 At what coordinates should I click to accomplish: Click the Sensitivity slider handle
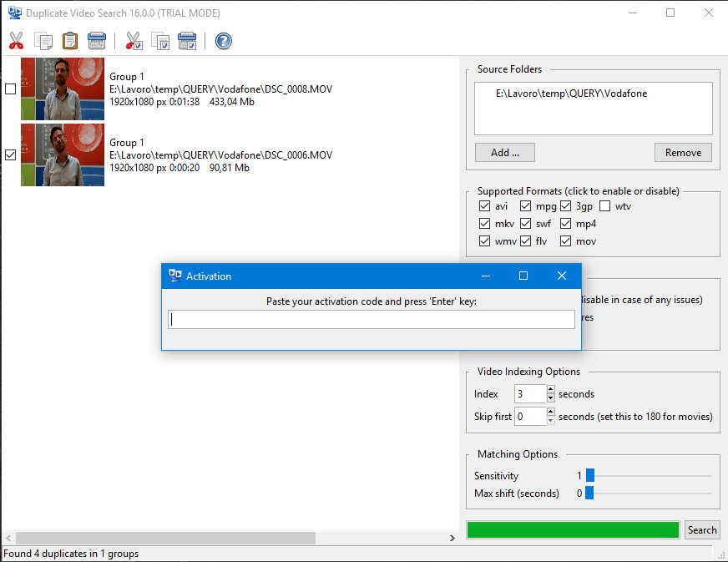coord(589,475)
